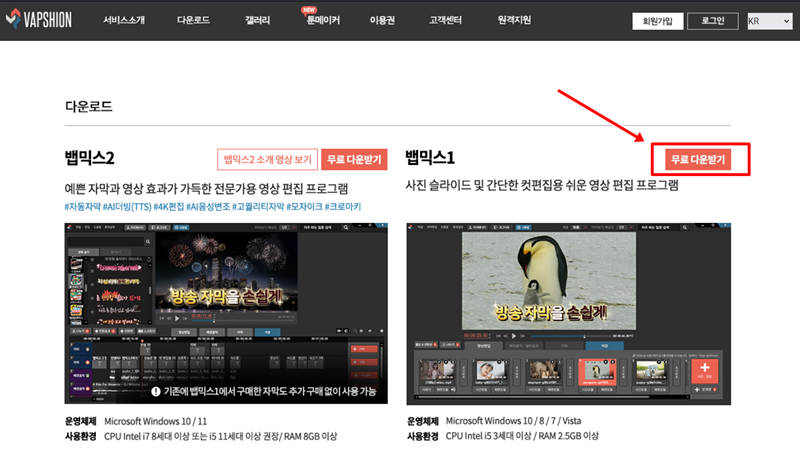The width and height of the screenshot is (800, 451).
Task: Open the 다운로드 menu
Action: (x=193, y=20)
